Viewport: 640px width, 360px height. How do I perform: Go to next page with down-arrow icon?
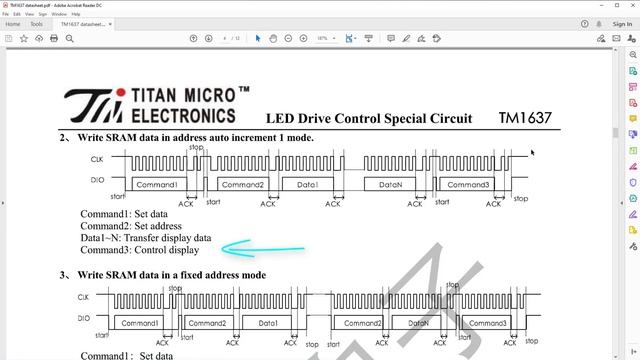[x=209, y=38]
